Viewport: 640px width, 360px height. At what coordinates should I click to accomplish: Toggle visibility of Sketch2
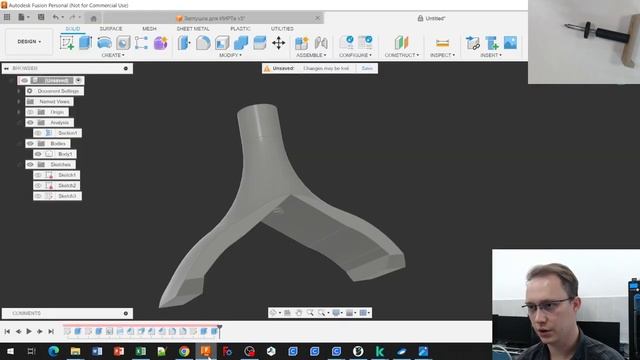tap(38, 186)
